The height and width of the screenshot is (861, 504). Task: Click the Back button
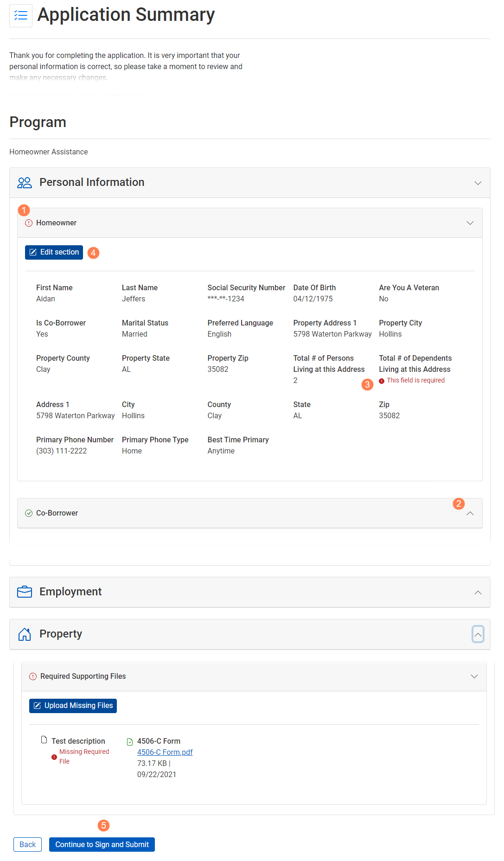coord(27,845)
